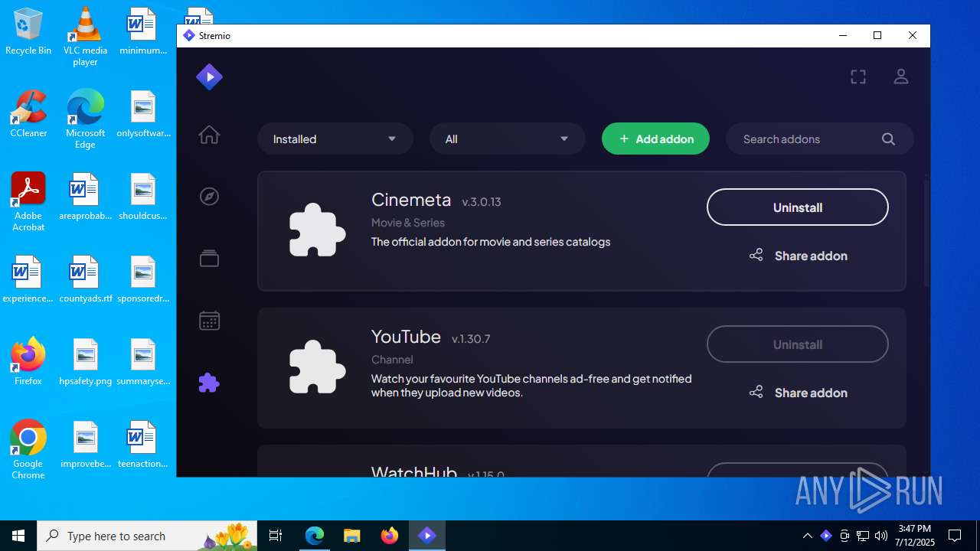Click Share addon for YouTube

pyautogui.click(x=798, y=393)
